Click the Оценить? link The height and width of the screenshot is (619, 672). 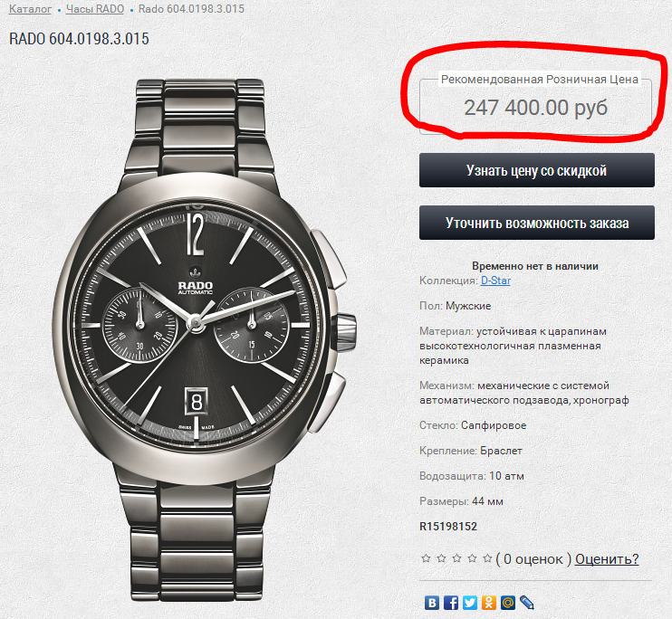[x=607, y=558]
